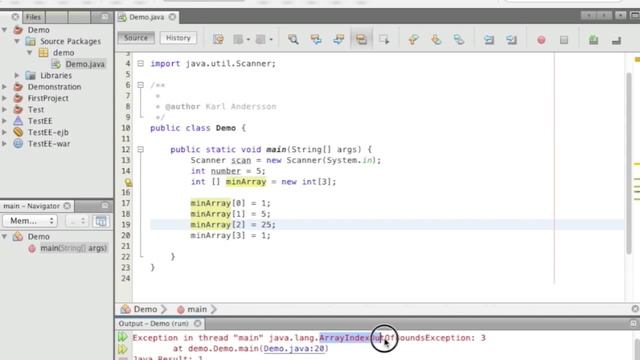Open the small dropdown beside Members

pos(77,221)
